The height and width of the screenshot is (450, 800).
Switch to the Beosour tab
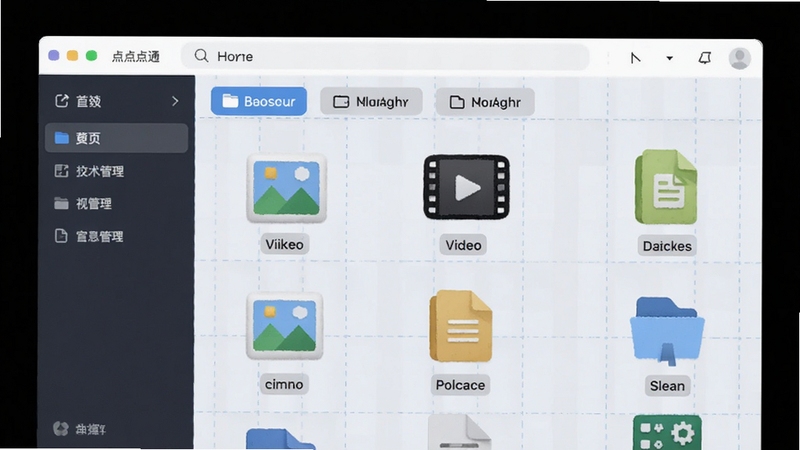(x=259, y=101)
